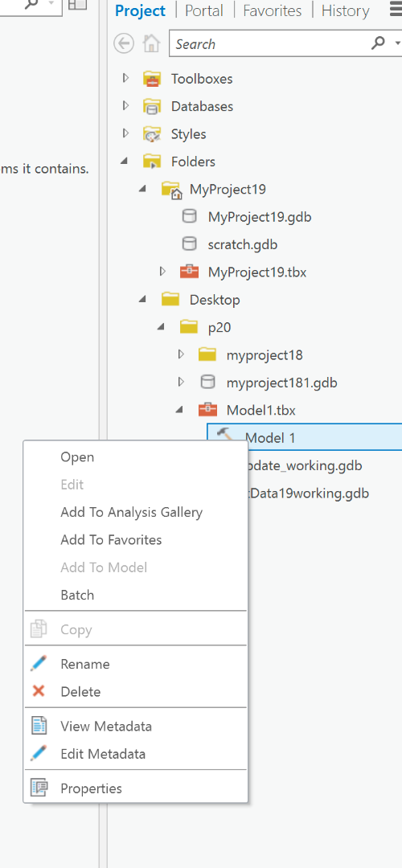The height and width of the screenshot is (868, 402).
Task: Switch to the Portal tab
Action: click(x=204, y=10)
